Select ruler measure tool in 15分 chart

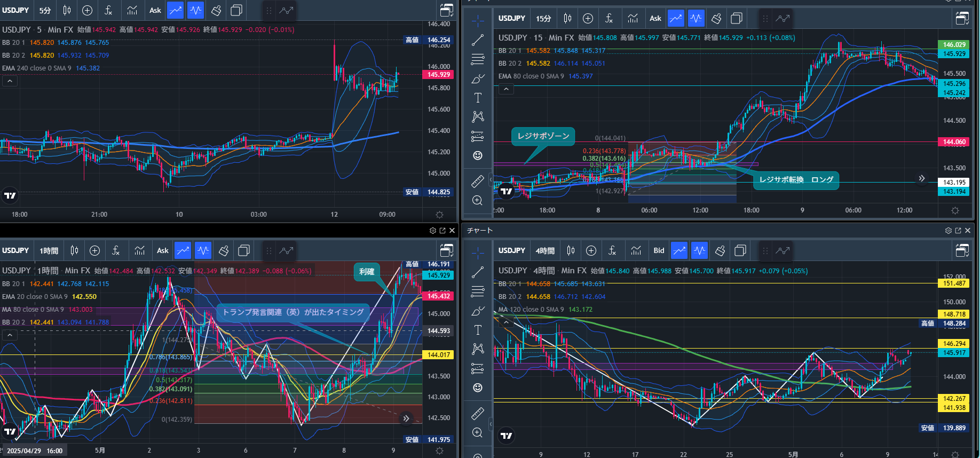point(478,181)
